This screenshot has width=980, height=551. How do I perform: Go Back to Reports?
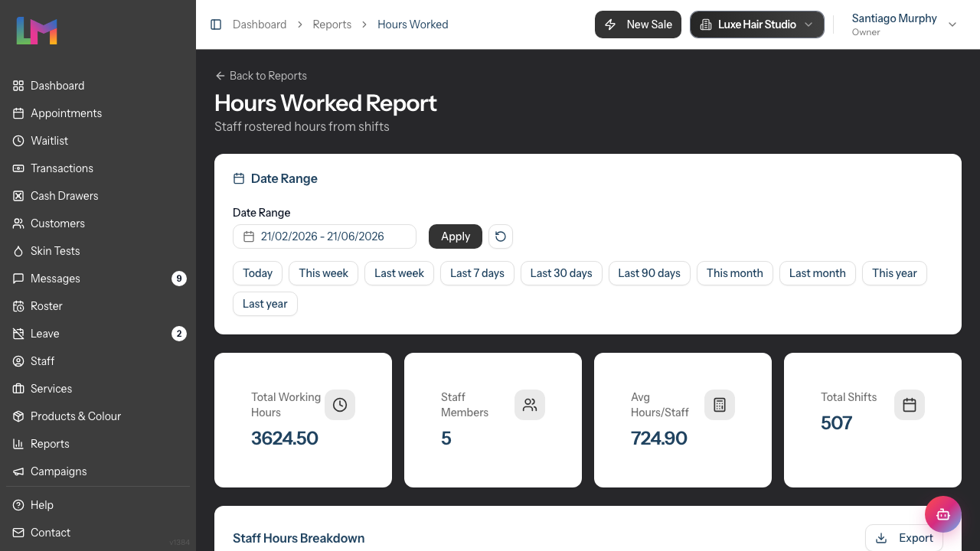coord(261,76)
